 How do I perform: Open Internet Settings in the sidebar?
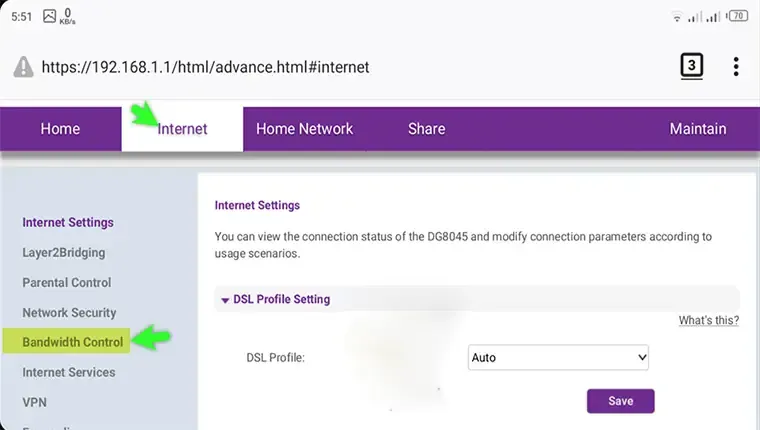(68, 223)
